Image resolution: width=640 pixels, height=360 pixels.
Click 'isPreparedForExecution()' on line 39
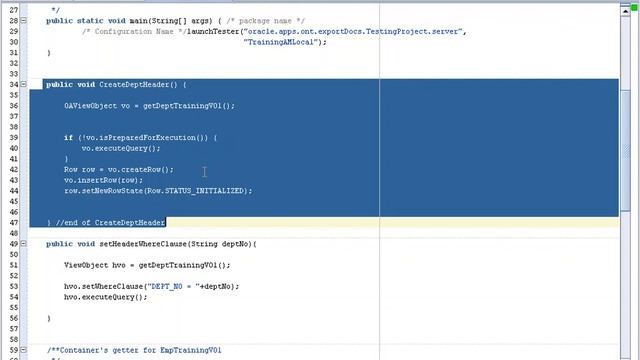[x=154, y=138]
